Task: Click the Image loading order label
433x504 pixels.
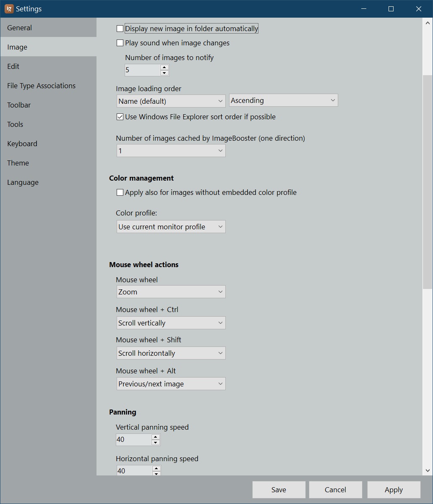Action: [x=149, y=89]
